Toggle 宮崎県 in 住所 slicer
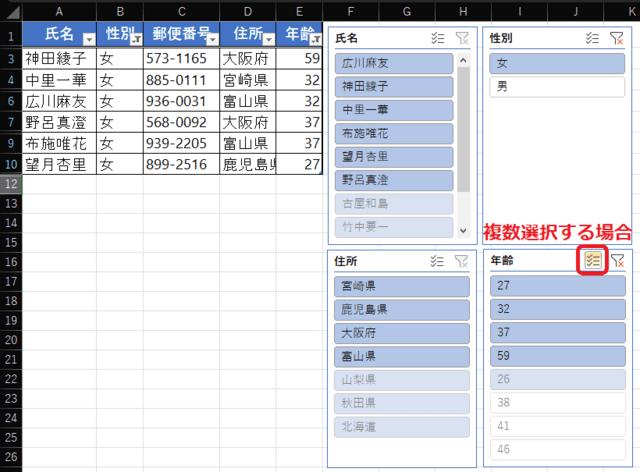Viewport: 640px width, 472px height. pos(403,287)
